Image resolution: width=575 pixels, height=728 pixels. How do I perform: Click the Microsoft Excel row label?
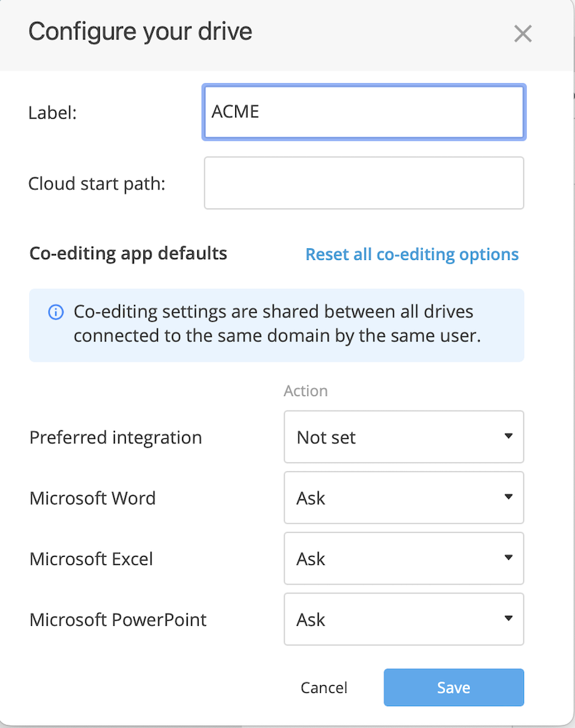click(x=91, y=559)
